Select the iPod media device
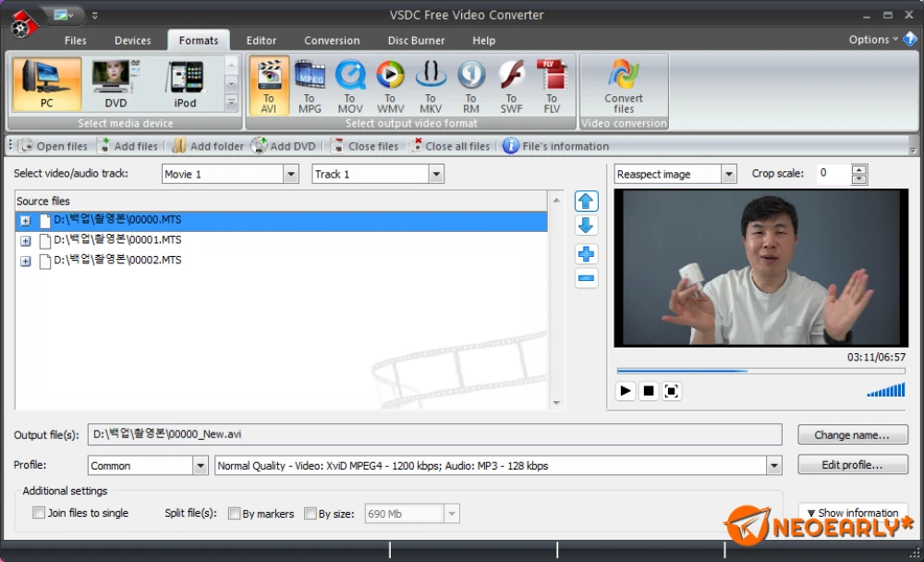 [185, 84]
